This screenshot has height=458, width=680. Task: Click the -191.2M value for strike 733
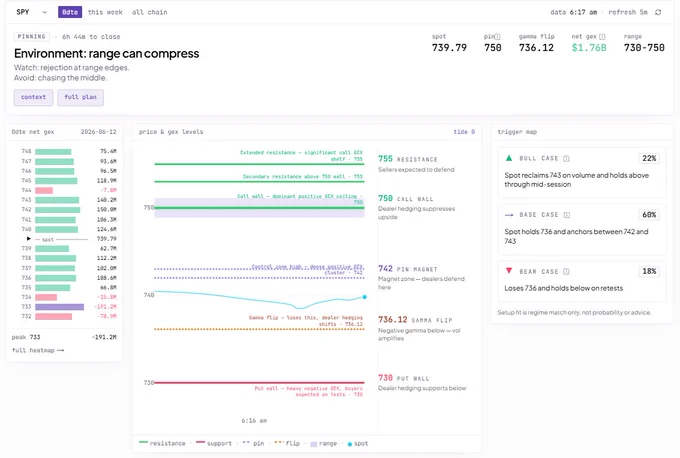[105, 307]
